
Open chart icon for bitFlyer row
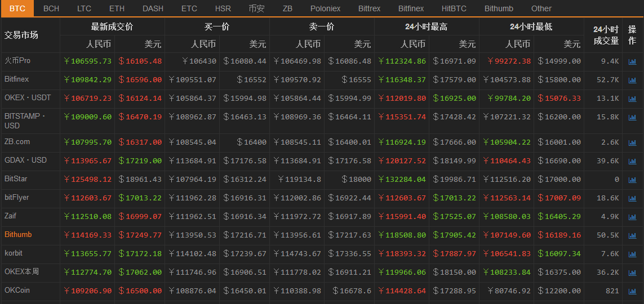click(632, 199)
